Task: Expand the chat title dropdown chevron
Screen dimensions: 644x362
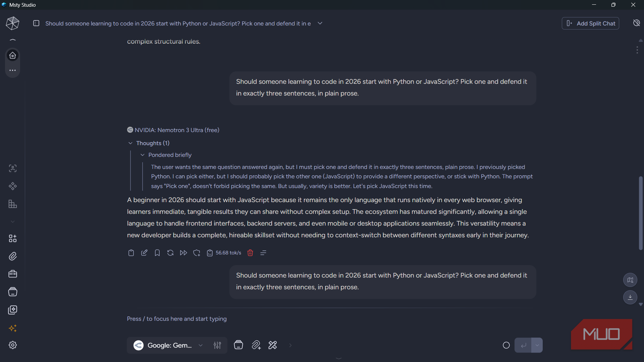Action: (x=320, y=23)
